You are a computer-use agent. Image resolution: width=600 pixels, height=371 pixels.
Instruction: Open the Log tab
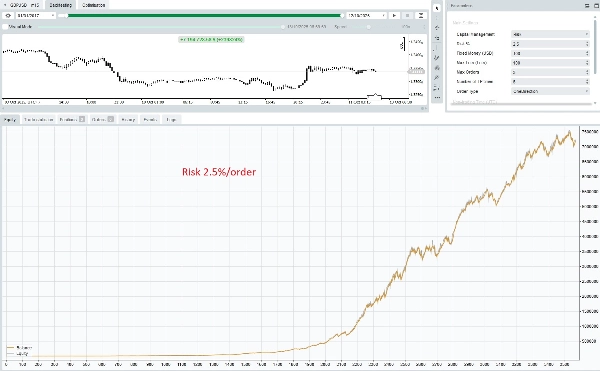click(x=171, y=119)
